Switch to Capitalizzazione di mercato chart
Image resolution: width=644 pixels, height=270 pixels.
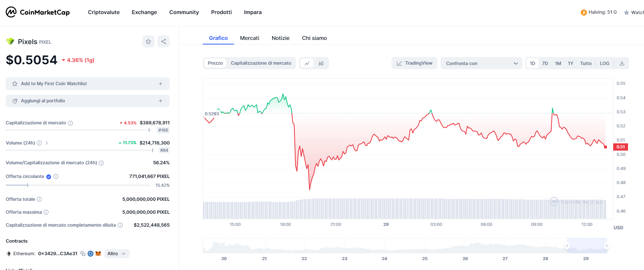point(261,63)
